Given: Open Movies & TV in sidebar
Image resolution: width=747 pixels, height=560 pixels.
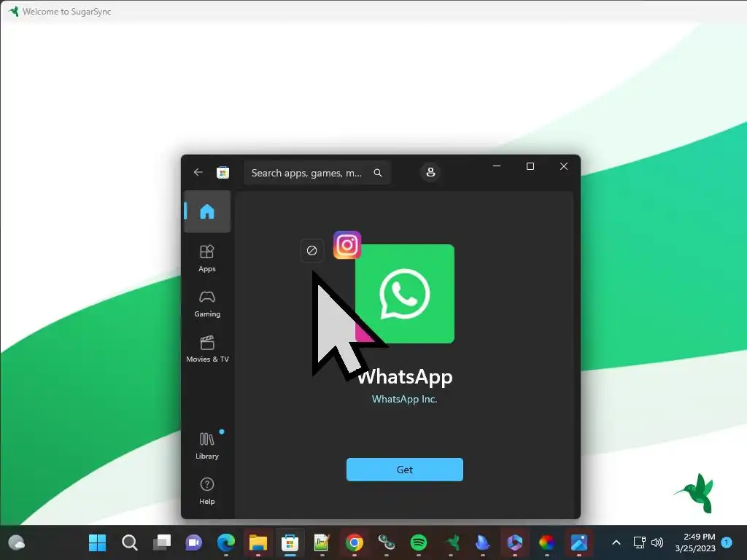Looking at the screenshot, I should (x=207, y=349).
